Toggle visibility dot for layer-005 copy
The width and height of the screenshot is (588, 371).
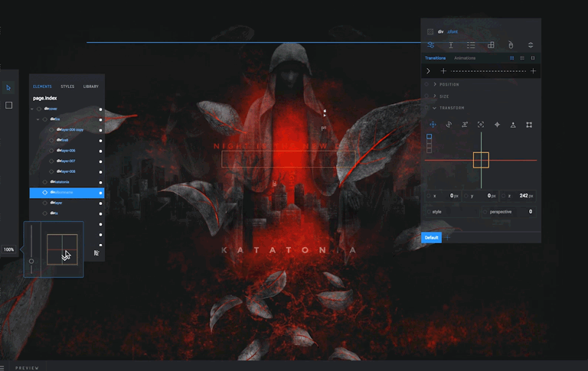[x=100, y=130]
